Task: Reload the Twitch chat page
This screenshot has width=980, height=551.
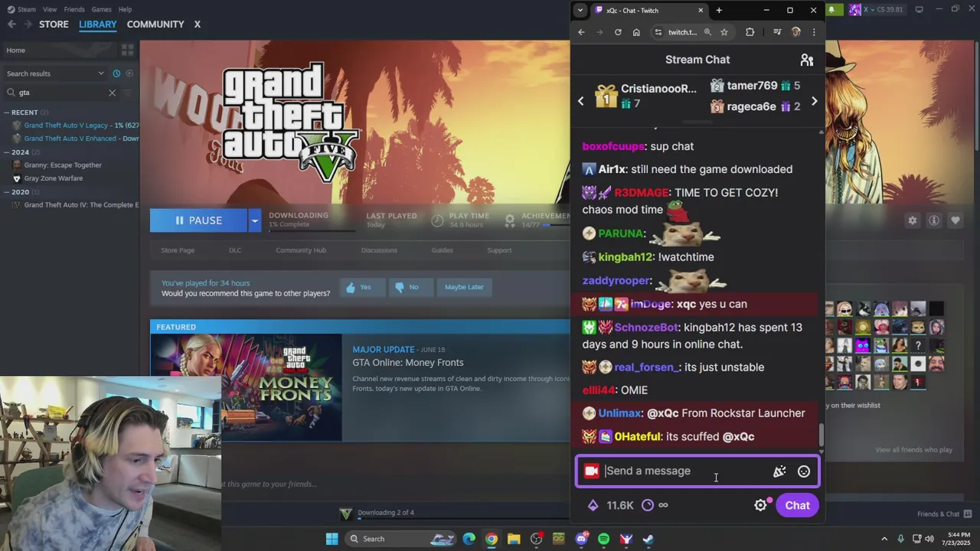Action: click(618, 32)
